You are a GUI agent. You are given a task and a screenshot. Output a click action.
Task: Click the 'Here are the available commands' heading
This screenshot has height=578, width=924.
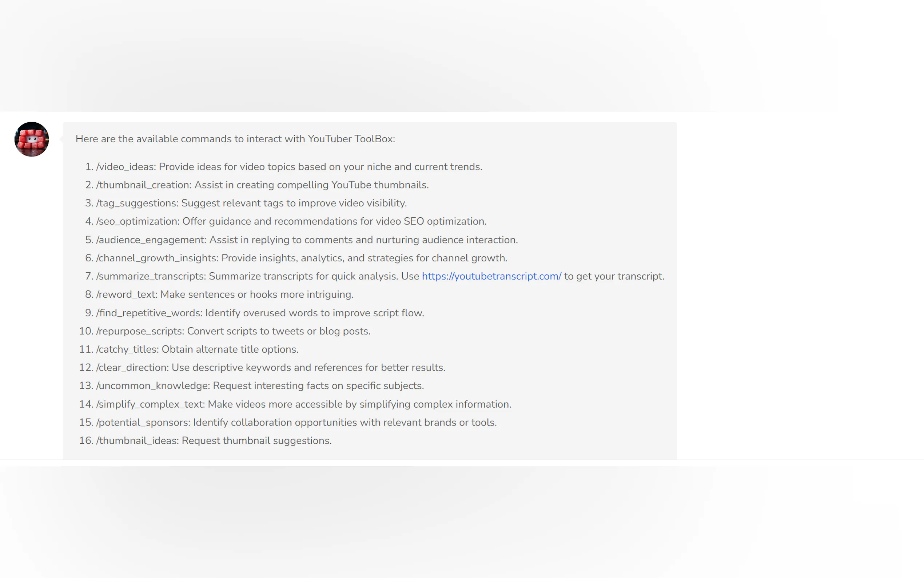point(235,139)
